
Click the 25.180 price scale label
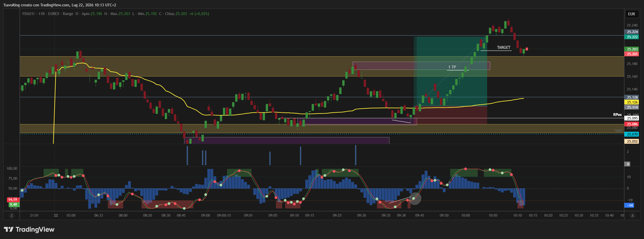pos(632,64)
